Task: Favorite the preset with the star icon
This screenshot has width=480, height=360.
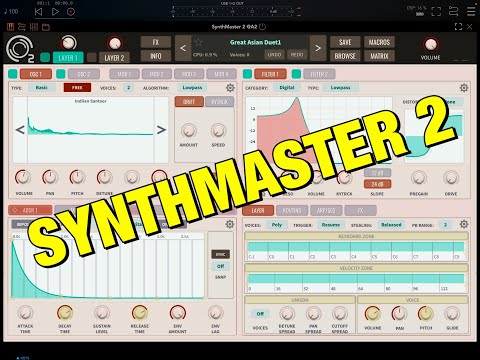Action: click(199, 42)
